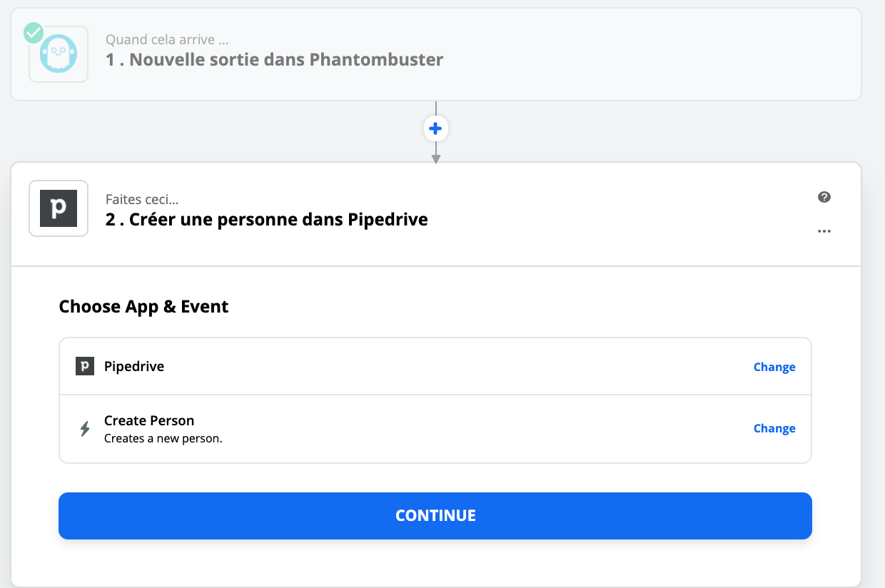Click the small Pipedrive icon in the app row
Viewport: 885px width, 588px height.
(x=85, y=367)
